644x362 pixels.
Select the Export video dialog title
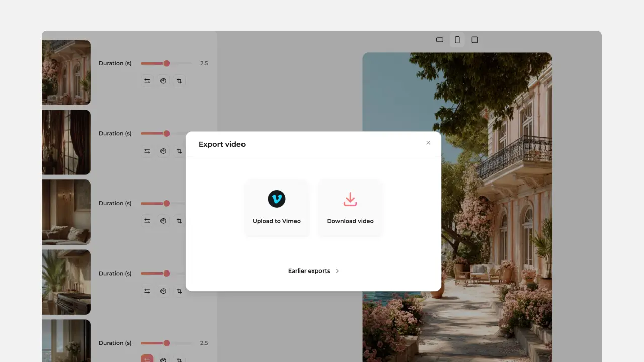(x=222, y=144)
